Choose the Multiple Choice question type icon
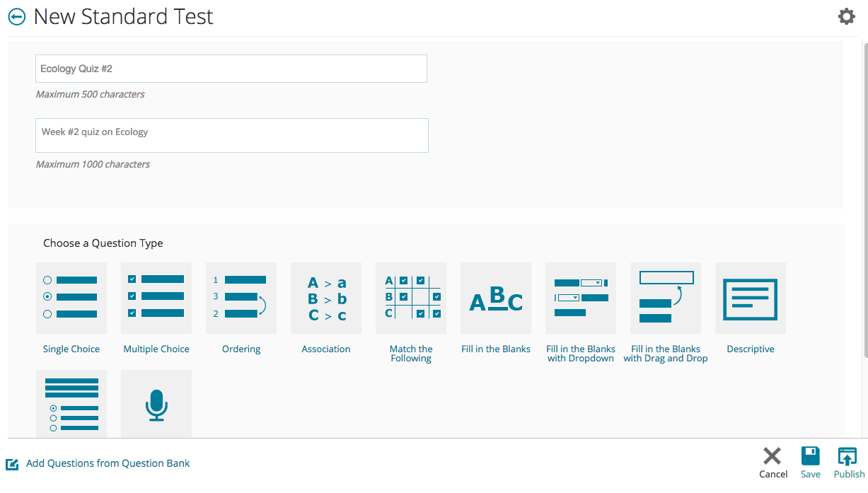The height and width of the screenshot is (493, 868). (x=156, y=298)
